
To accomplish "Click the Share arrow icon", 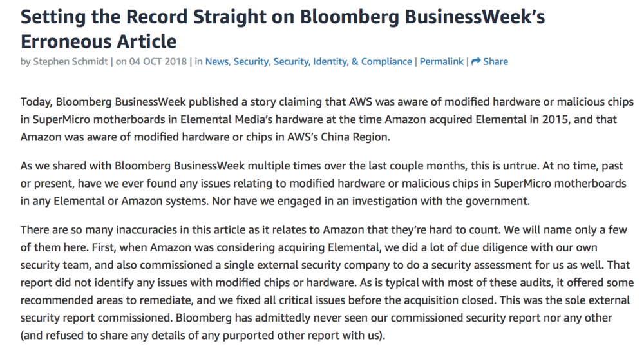I will tap(476, 61).
